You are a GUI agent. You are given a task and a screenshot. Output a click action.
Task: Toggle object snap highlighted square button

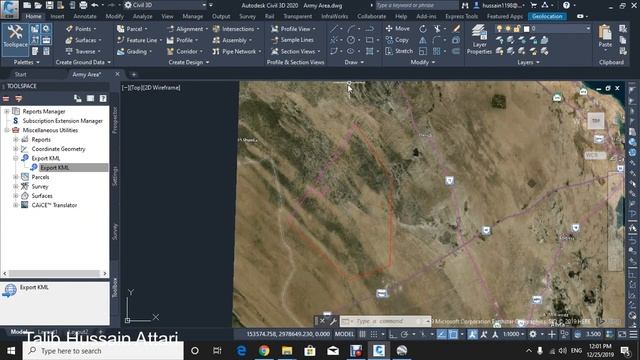click(453, 334)
